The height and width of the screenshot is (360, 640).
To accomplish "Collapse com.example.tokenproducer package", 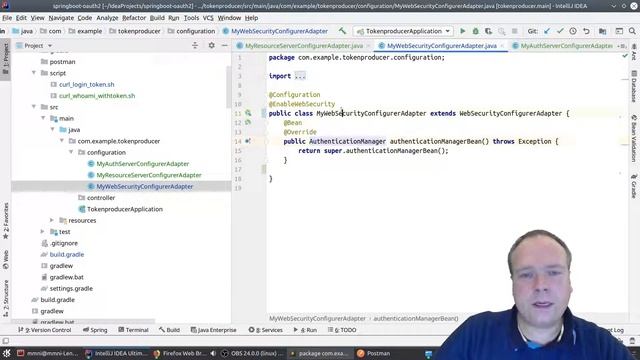I will click(62, 141).
